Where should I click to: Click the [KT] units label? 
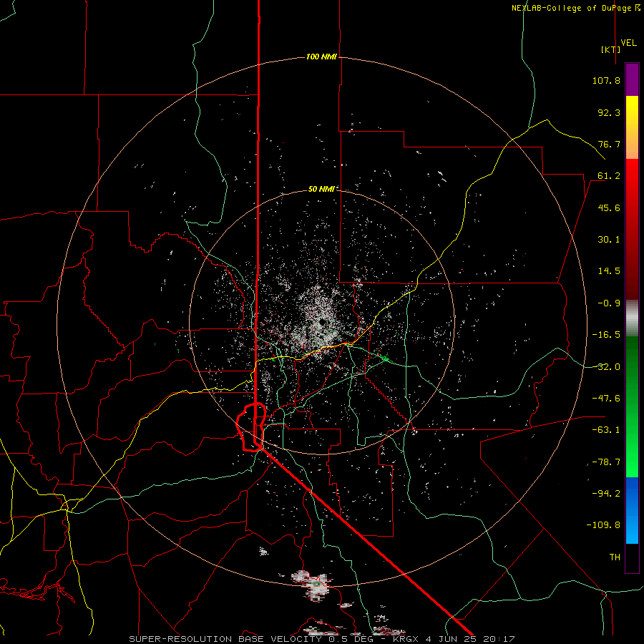(611, 49)
